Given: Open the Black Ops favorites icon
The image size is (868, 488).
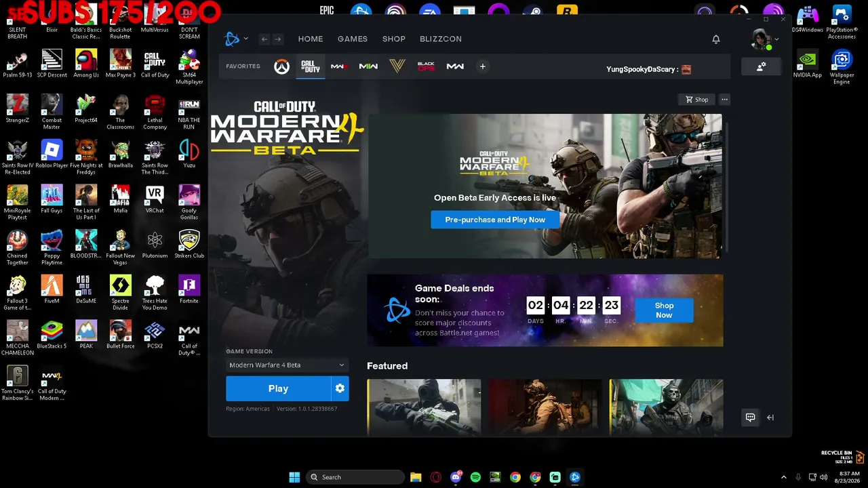Looking at the screenshot, I should [426, 66].
